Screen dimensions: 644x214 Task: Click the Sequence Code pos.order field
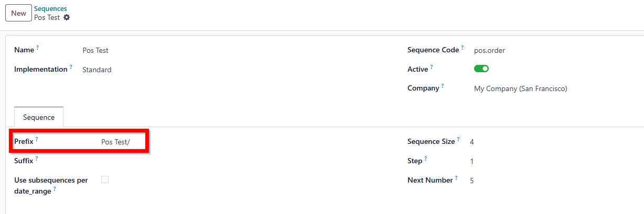pos(489,50)
